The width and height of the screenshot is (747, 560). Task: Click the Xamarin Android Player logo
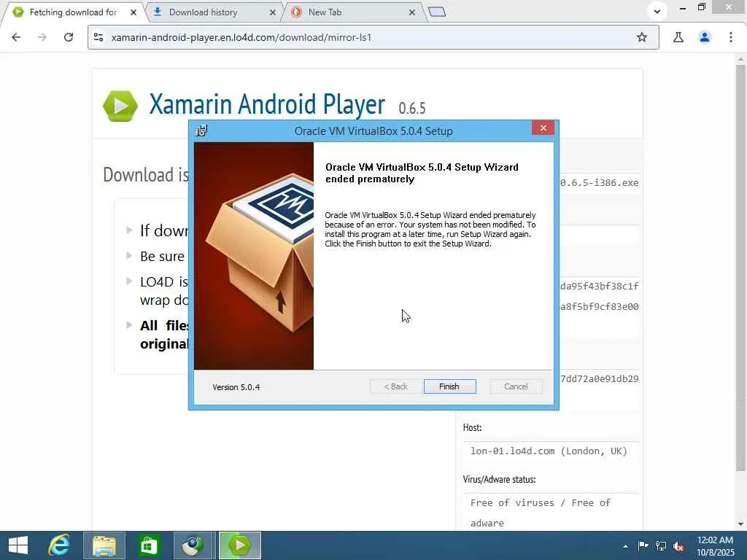pyautogui.click(x=120, y=106)
